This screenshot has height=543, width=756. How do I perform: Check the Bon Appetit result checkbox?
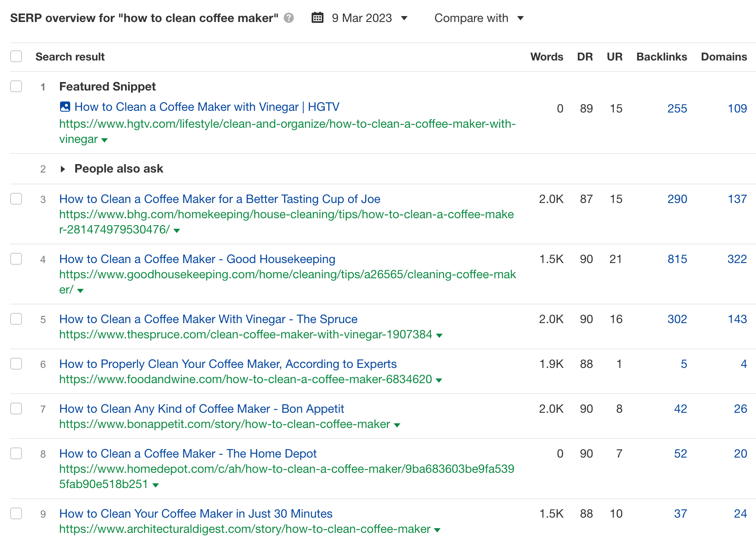tap(16, 409)
